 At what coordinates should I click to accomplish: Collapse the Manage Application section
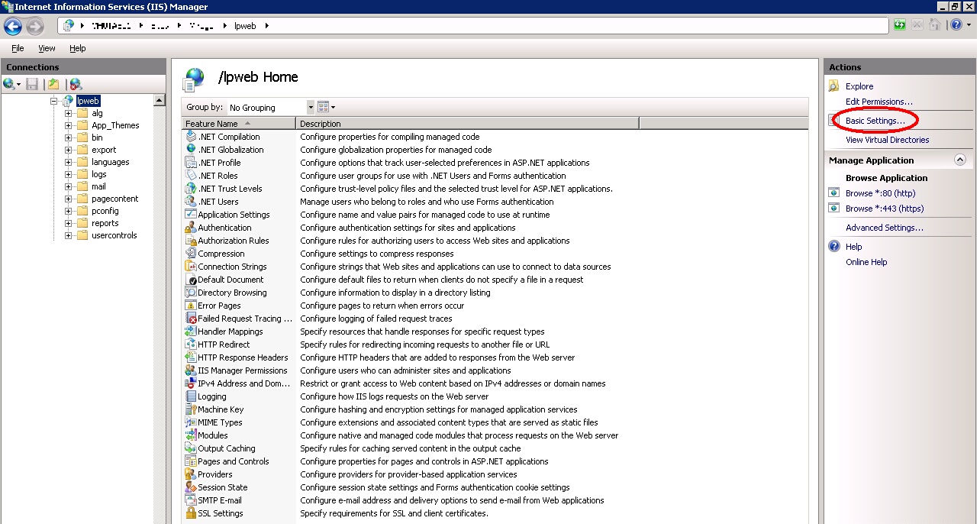point(960,160)
